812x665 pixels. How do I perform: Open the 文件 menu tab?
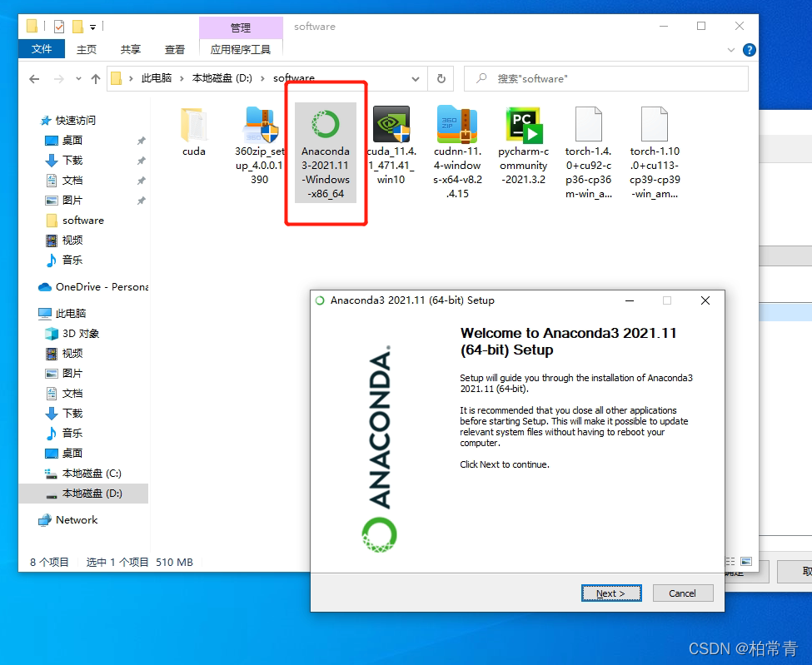point(42,48)
